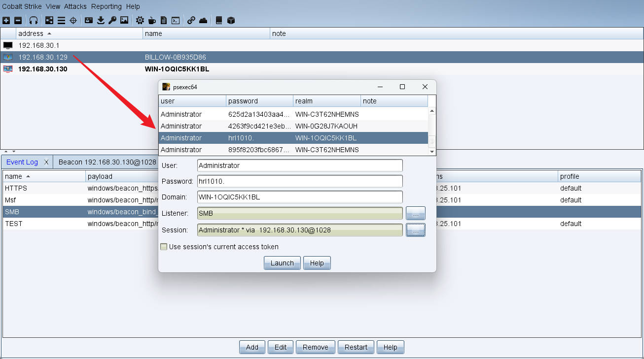Open Keystrokes via the key icon
This screenshot has width=644, height=359.
pos(112,20)
